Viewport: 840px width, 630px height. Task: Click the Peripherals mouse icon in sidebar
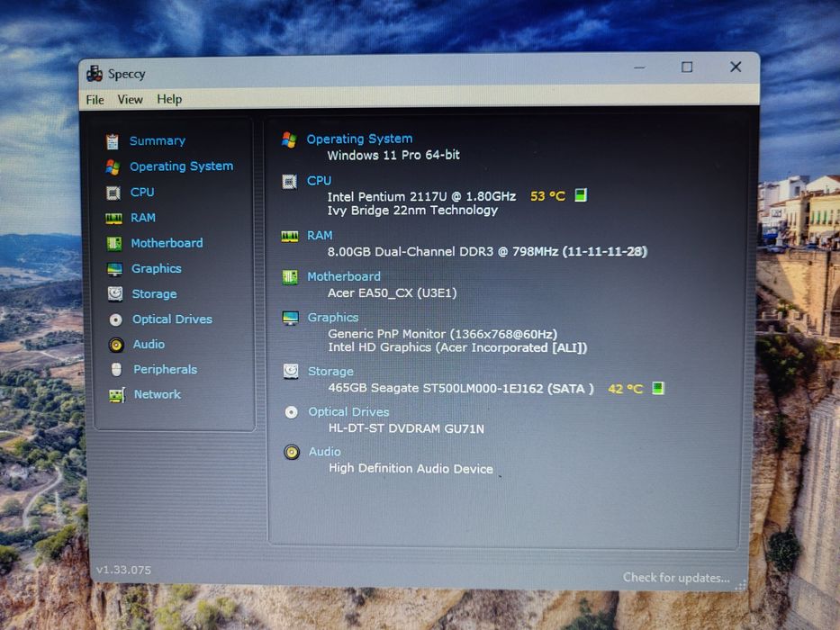tap(116, 370)
